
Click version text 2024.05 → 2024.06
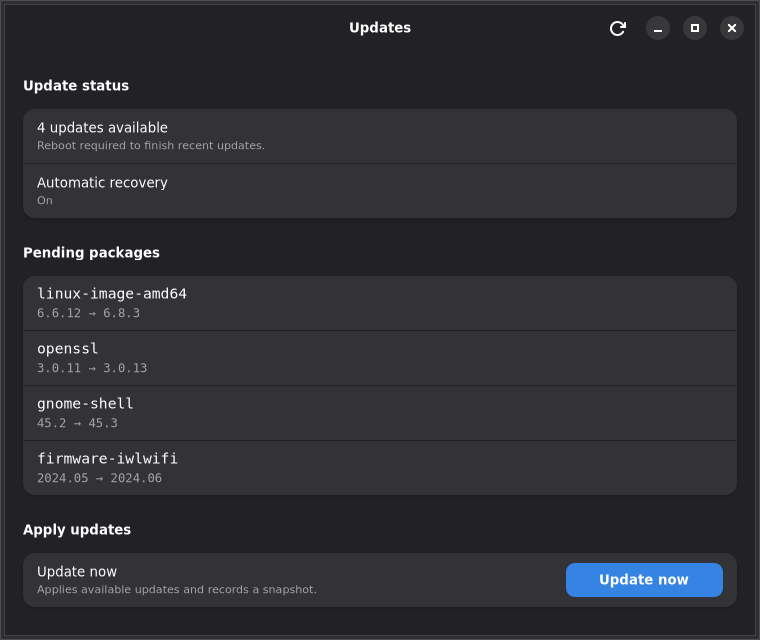coord(99,478)
